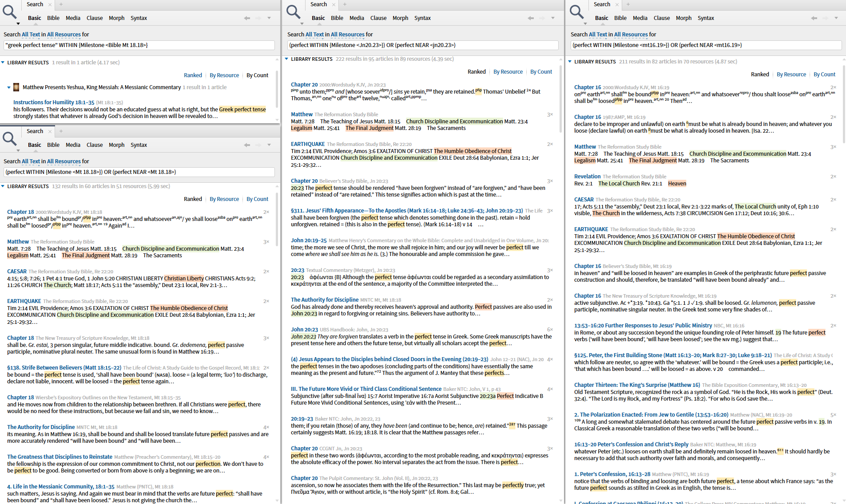Switch to Media search in the Jn20.23 panel
The width and height of the screenshot is (846, 504).
(357, 18)
